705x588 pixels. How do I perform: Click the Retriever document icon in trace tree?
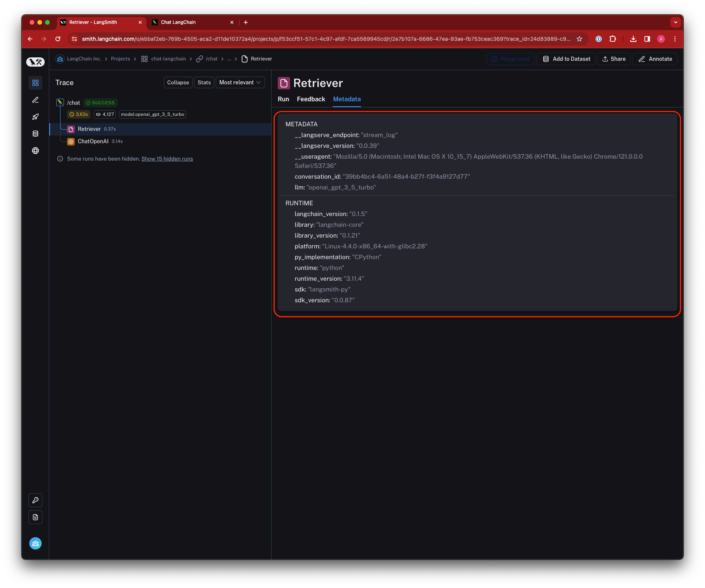point(71,129)
